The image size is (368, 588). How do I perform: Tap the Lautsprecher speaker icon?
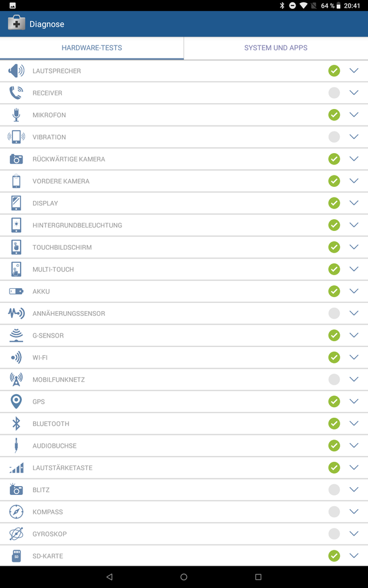16,71
